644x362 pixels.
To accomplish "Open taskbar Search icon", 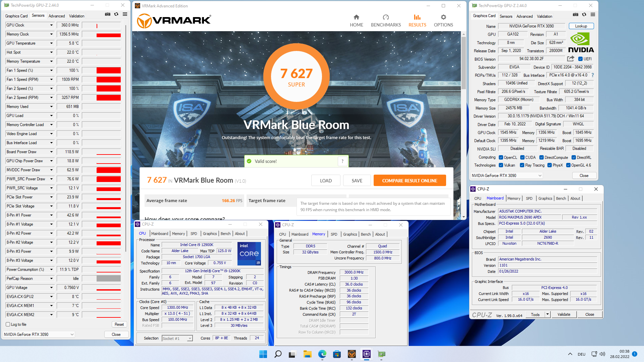I will (x=278, y=354).
